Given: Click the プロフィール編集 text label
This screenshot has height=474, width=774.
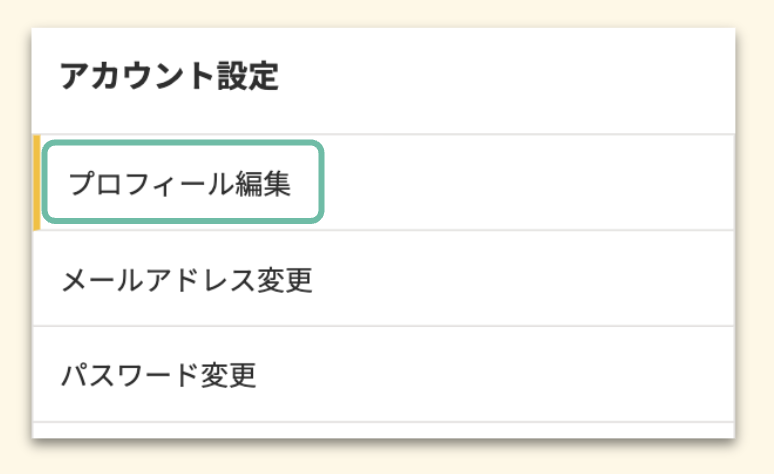Looking at the screenshot, I should [180, 184].
